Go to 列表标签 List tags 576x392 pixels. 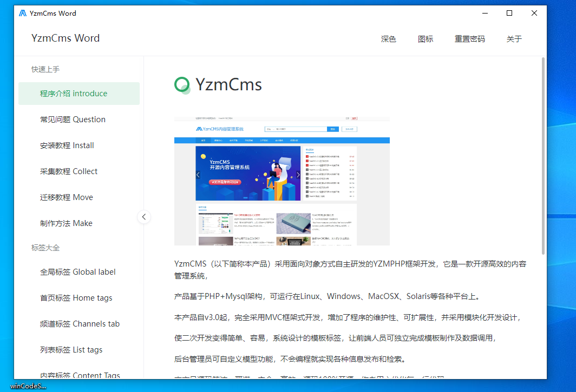[71, 350]
